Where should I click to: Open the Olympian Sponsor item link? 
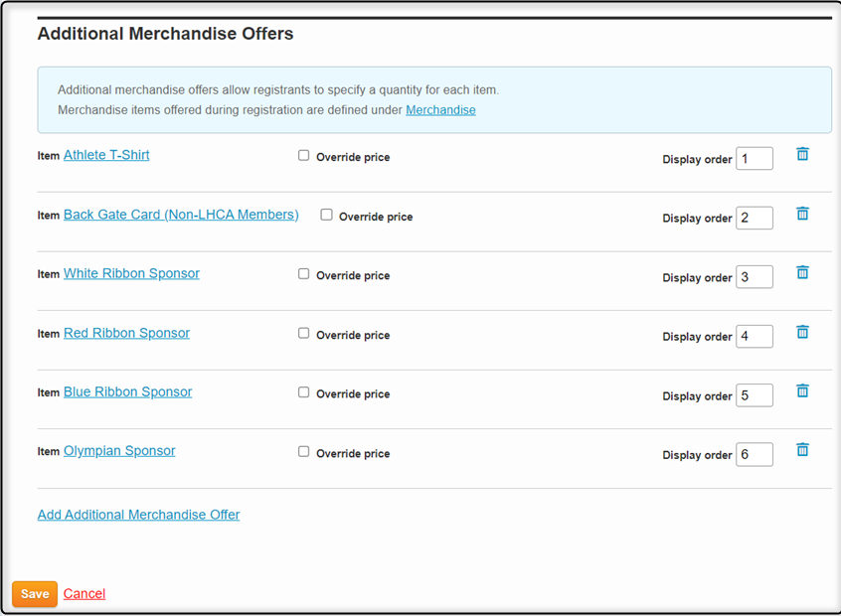point(119,451)
